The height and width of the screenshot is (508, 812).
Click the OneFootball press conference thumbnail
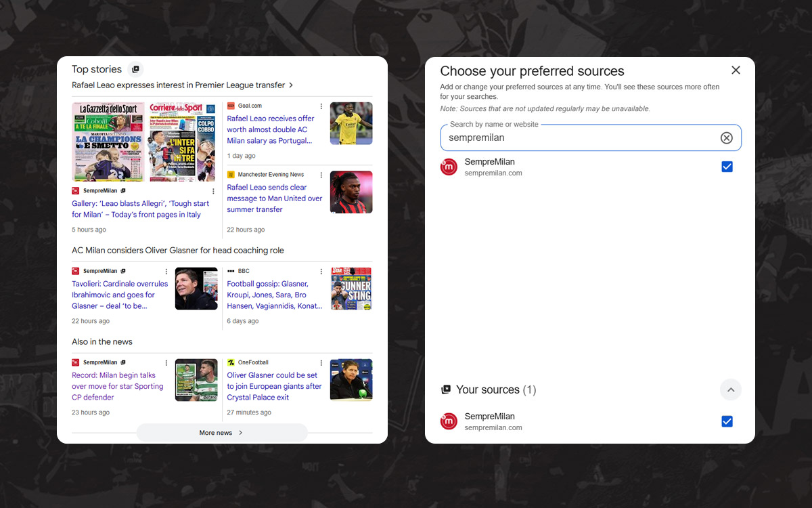coord(351,380)
